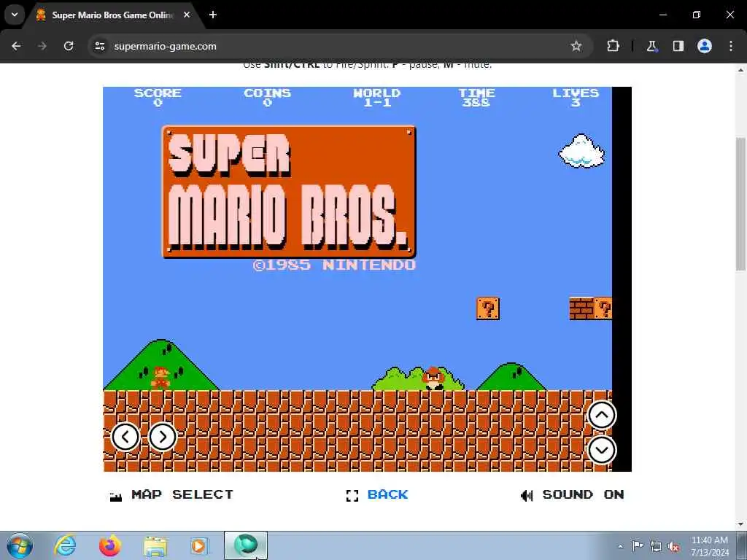
Task: Click the muted volume tray icon
Action: [x=673, y=546]
